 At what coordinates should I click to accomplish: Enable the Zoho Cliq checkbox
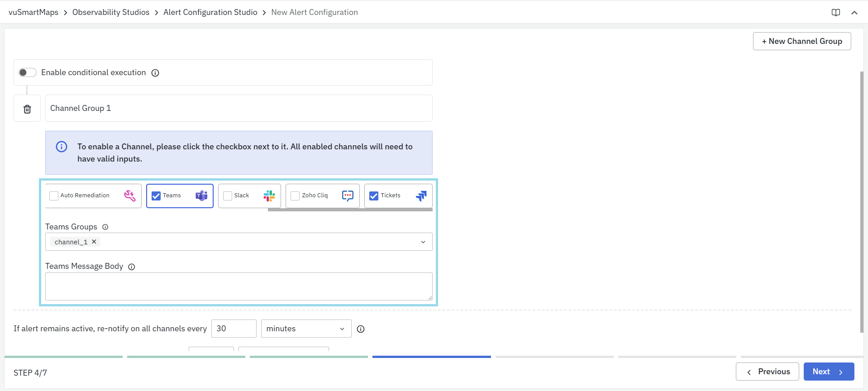pos(295,196)
